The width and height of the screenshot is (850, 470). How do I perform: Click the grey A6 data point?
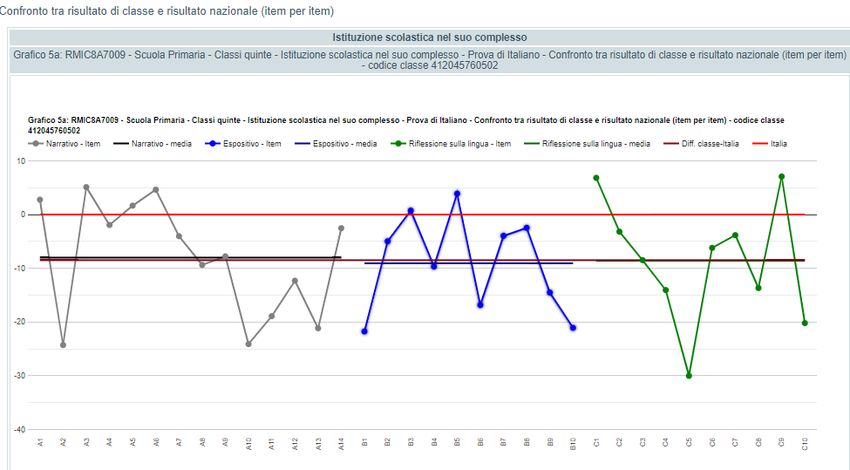(x=156, y=190)
